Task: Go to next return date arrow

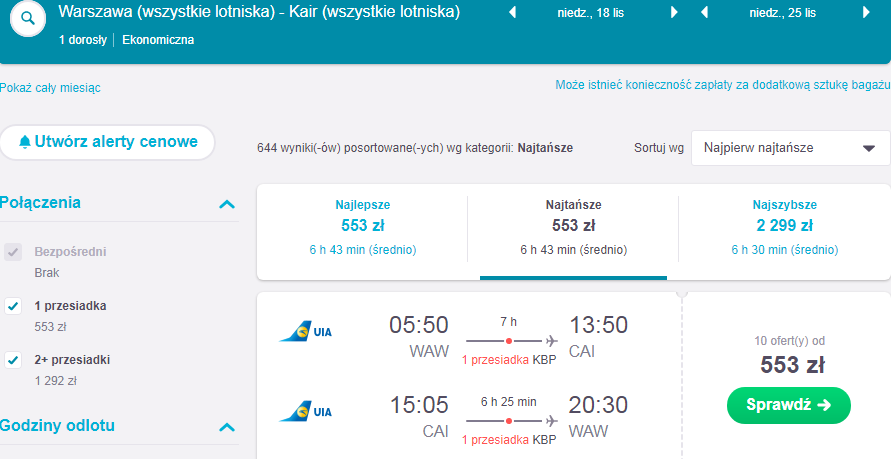Action: point(867,12)
